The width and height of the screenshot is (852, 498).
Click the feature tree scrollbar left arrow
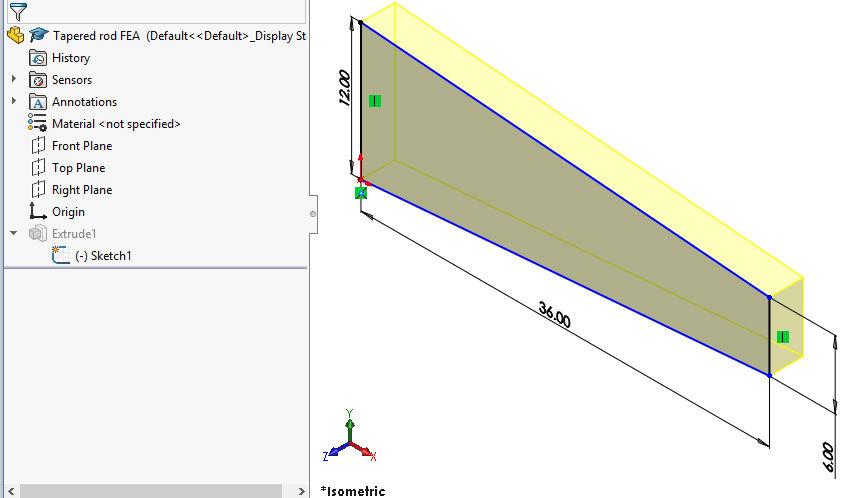(11, 491)
